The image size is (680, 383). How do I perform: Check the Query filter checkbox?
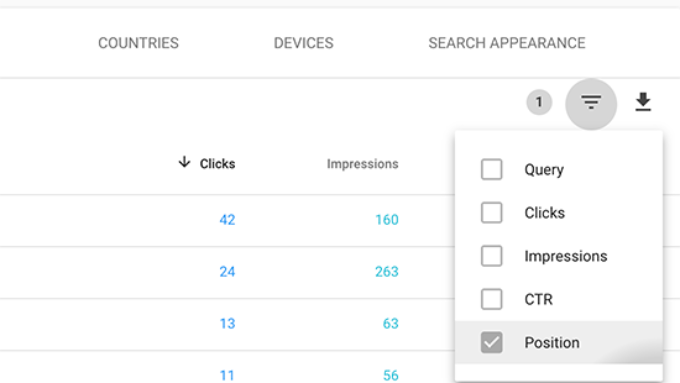click(x=491, y=169)
